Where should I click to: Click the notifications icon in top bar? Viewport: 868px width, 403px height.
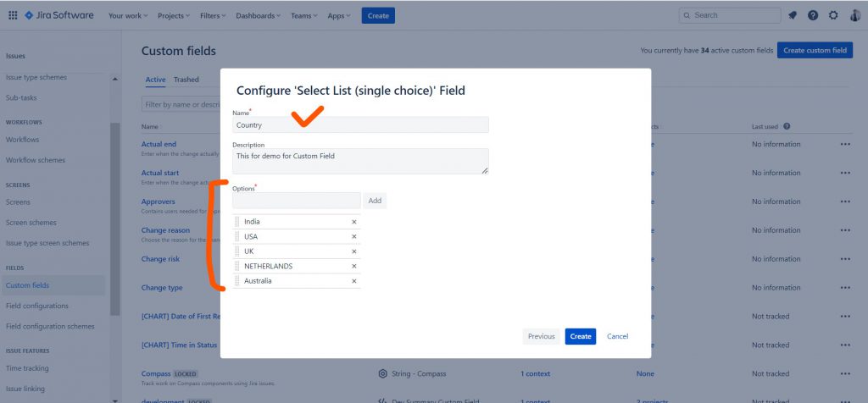click(x=793, y=15)
